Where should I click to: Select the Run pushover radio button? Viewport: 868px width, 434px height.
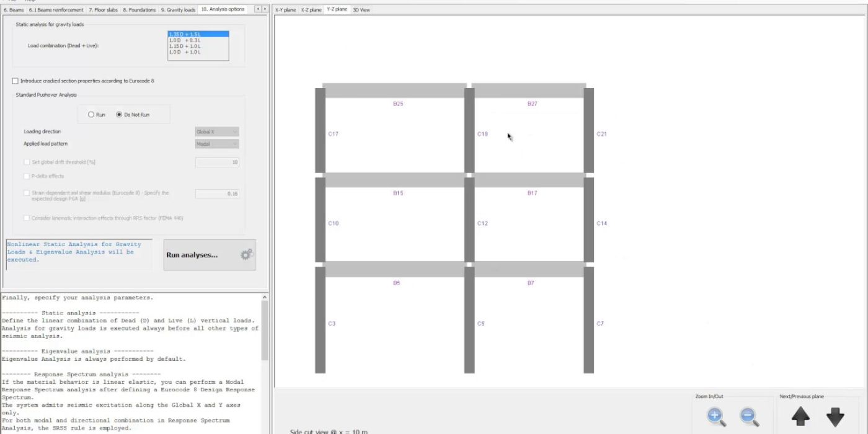pyautogui.click(x=91, y=115)
